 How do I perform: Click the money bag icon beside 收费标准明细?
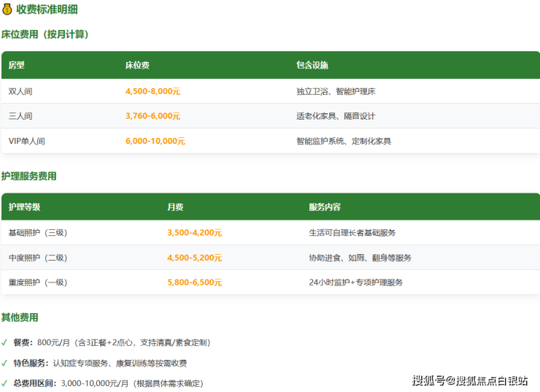pos(7,9)
